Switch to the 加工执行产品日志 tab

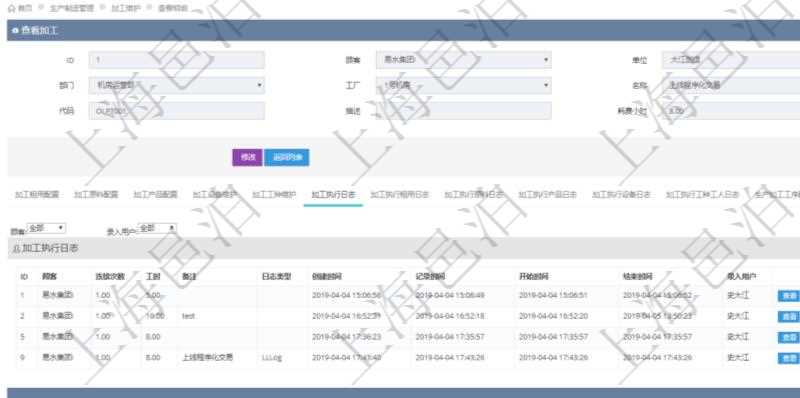click(x=547, y=194)
